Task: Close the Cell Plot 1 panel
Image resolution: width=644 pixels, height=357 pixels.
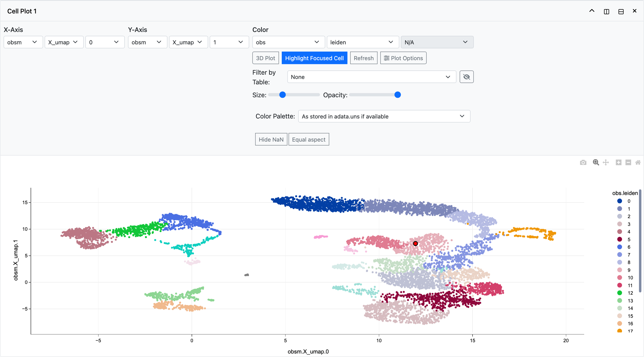Action: point(635,11)
